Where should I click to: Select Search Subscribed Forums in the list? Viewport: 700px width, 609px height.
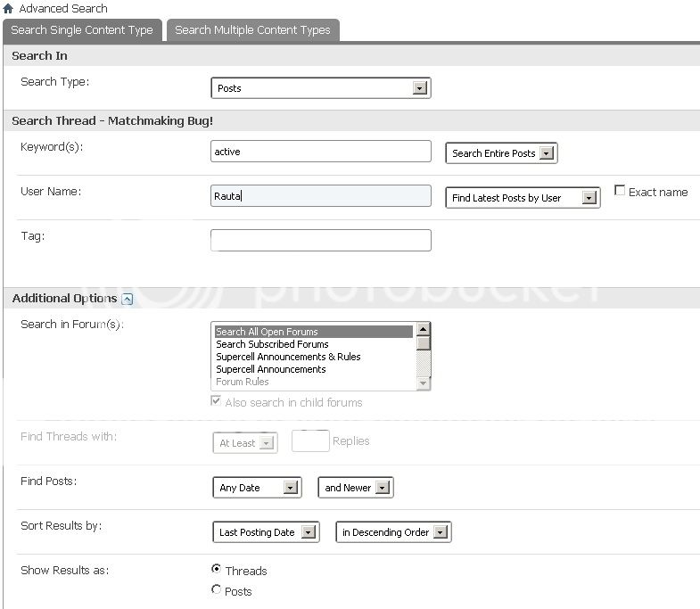[x=272, y=344]
